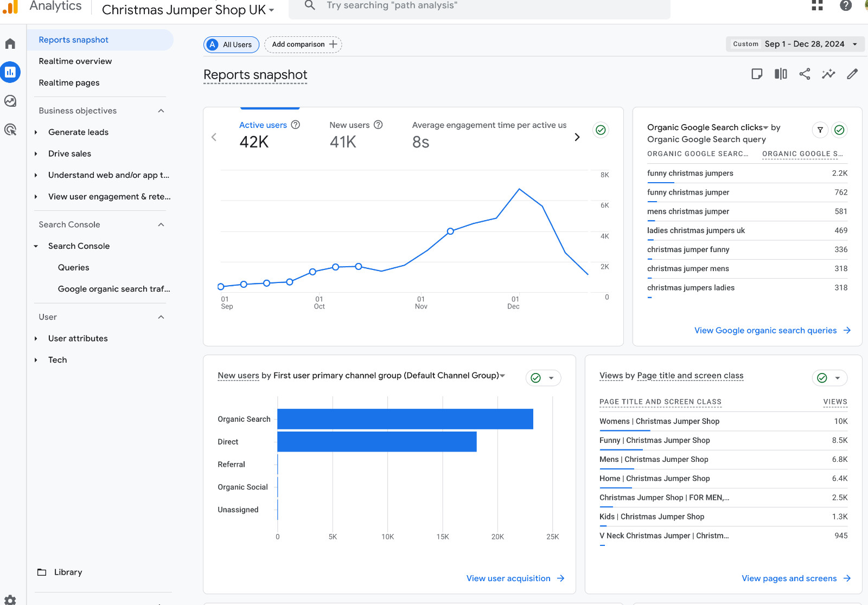Click data quality check on users chart card

pyautogui.click(x=601, y=130)
